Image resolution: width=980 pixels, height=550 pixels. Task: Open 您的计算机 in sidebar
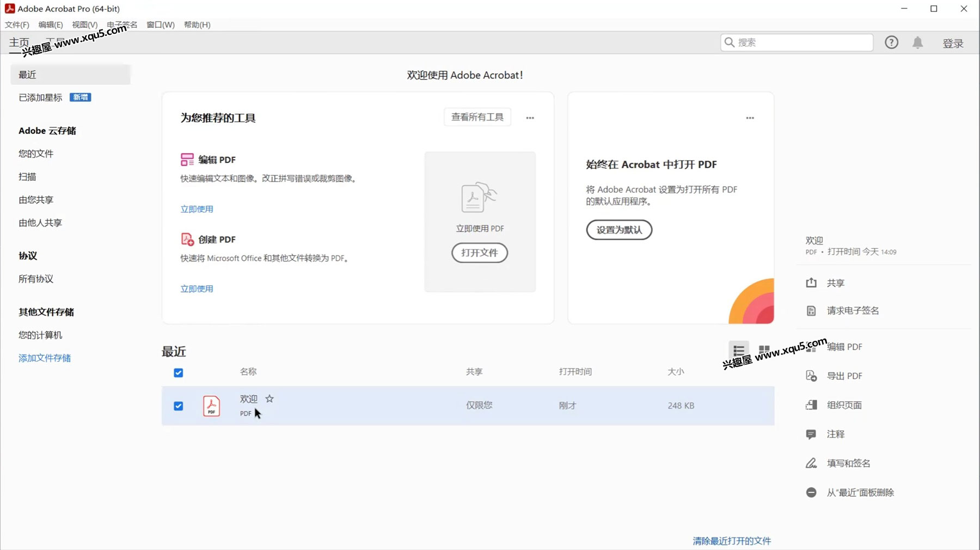click(x=40, y=335)
